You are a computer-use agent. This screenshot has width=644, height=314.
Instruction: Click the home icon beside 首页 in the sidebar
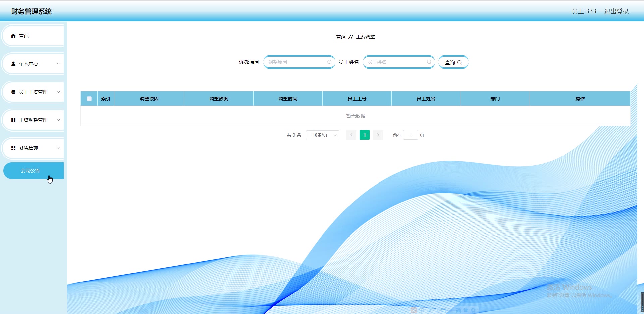13,36
